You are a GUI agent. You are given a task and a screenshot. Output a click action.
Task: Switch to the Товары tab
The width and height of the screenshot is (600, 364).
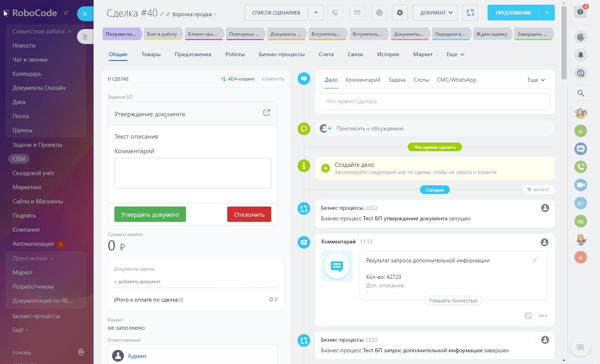point(151,55)
